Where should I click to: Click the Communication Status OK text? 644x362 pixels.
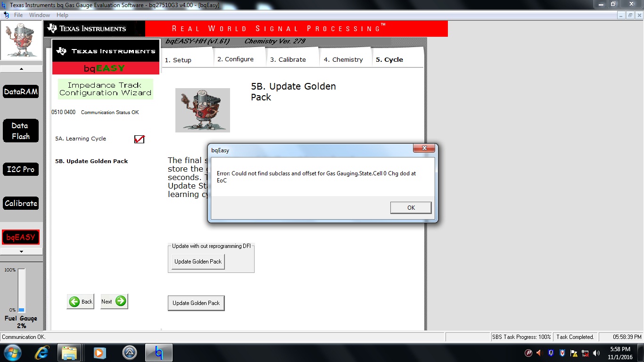pyautogui.click(x=110, y=112)
